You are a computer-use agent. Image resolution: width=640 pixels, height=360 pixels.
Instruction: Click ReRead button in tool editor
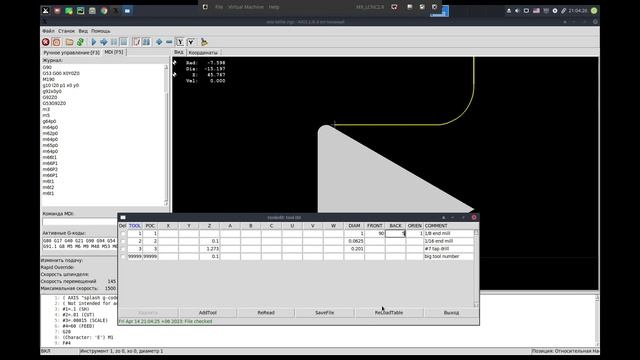coord(266,313)
